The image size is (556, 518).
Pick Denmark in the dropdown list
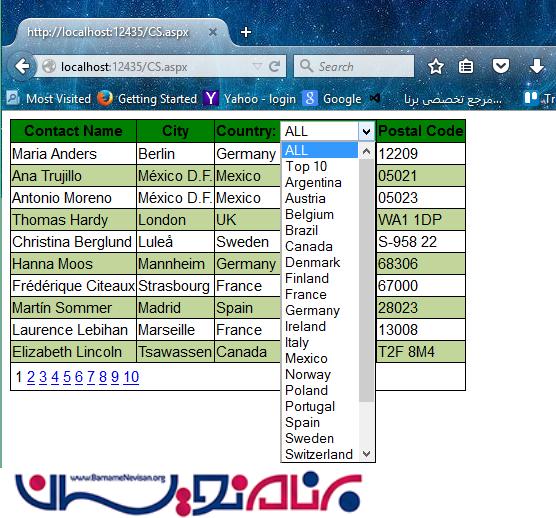tap(320, 262)
